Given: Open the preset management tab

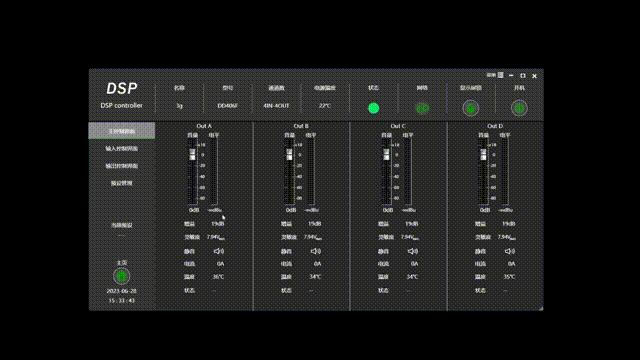Looking at the screenshot, I should pos(122,183).
